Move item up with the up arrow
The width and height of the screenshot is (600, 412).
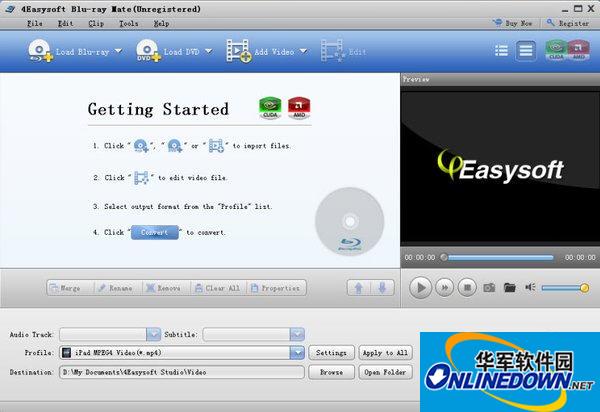tap(359, 288)
